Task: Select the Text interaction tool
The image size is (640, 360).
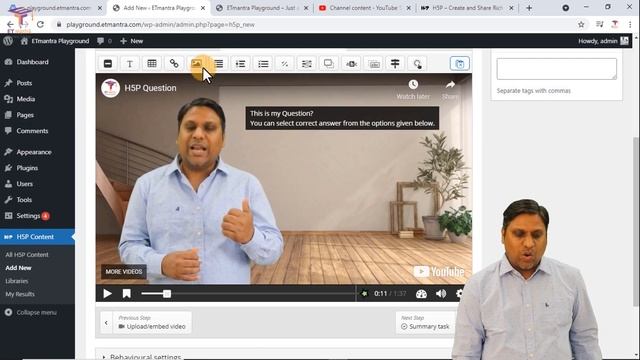Action: (x=130, y=64)
